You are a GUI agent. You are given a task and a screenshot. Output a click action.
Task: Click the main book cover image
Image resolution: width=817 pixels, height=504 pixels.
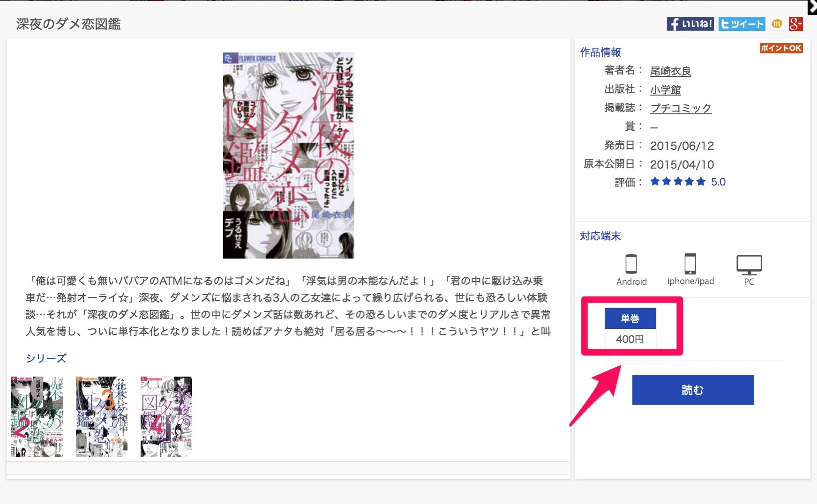coord(288,156)
